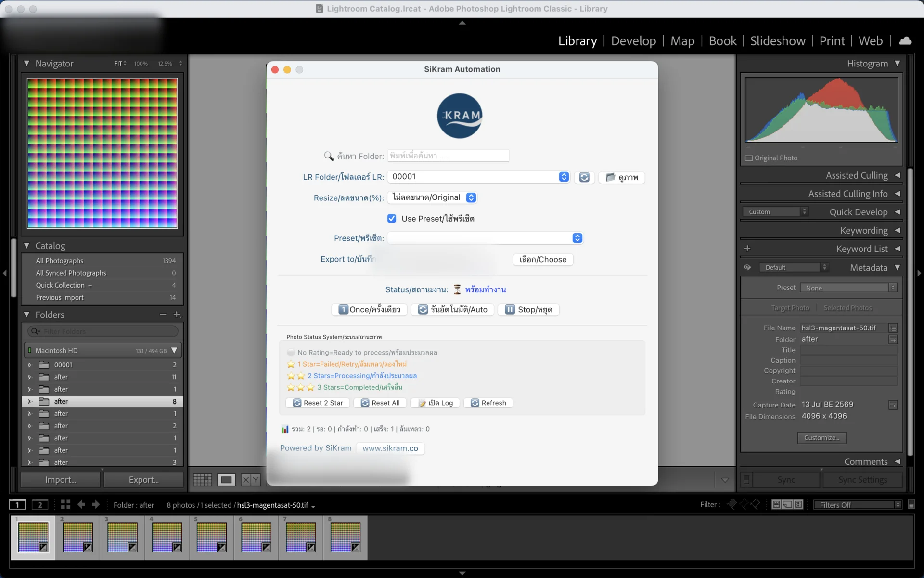Screen dimensions: 924x578
Task: Go forward with the right arrow in filmstrip bar
Action: pyautogui.click(x=96, y=504)
